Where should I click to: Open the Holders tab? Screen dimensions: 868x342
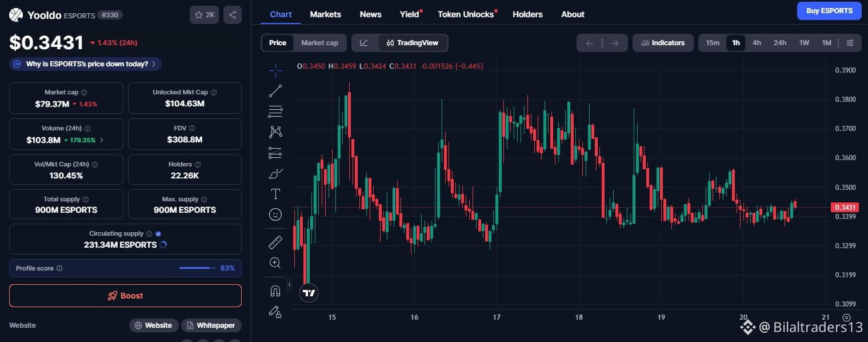pos(527,14)
